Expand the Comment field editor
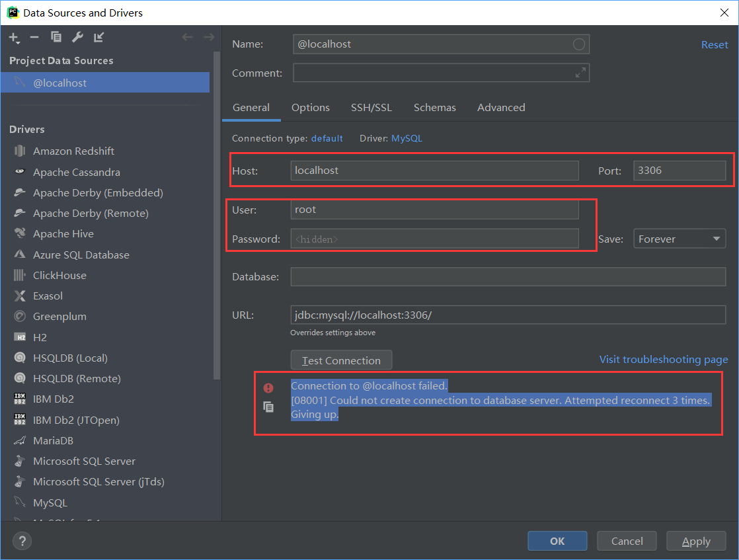 pyautogui.click(x=580, y=72)
